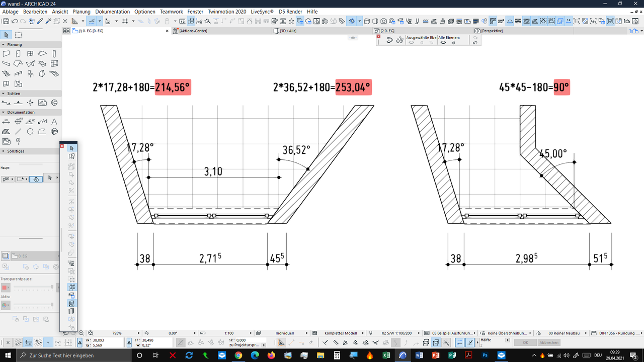Open the Keine Überschreibung dropdown
Viewport: 644px width, 362px height.
pyautogui.click(x=506, y=333)
